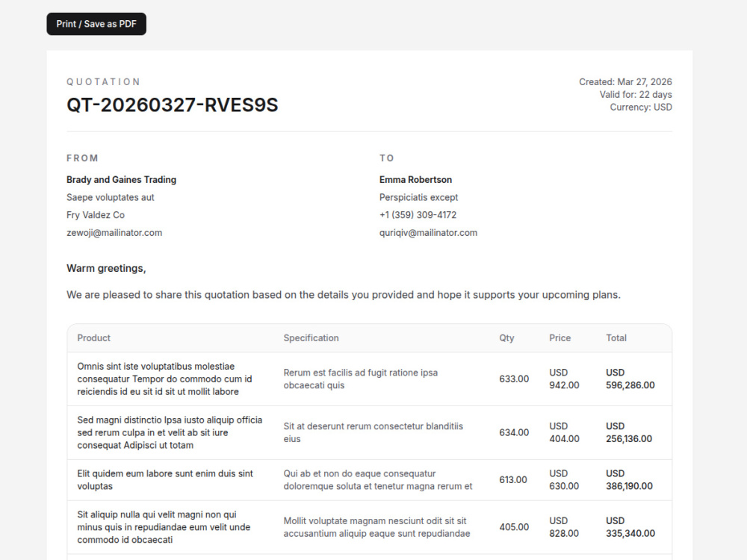Click the QUOTATION heading label
The width and height of the screenshot is (747, 560).
[x=103, y=82]
